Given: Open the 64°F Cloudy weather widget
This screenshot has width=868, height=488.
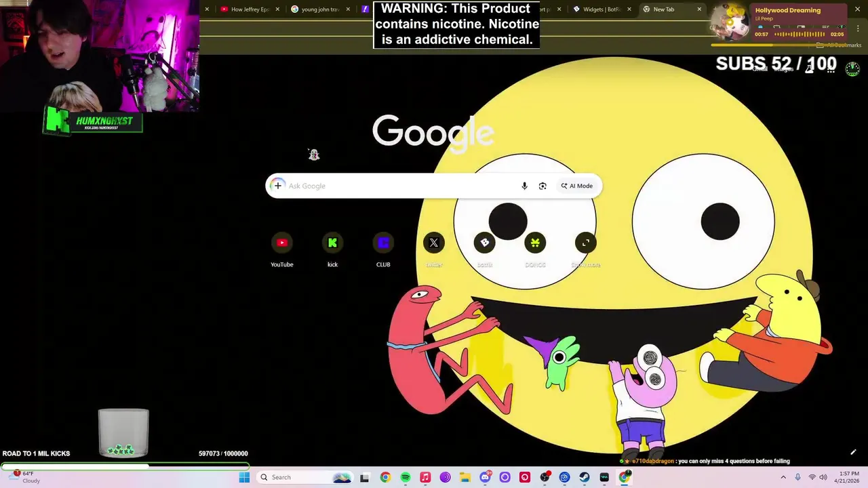Looking at the screenshot, I should click(x=26, y=477).
